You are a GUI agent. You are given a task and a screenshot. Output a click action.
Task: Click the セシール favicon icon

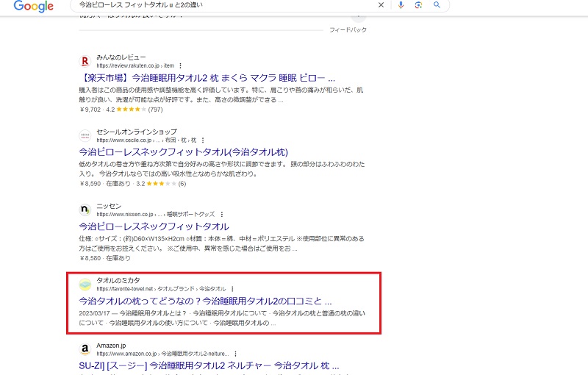tap(85, 135)
